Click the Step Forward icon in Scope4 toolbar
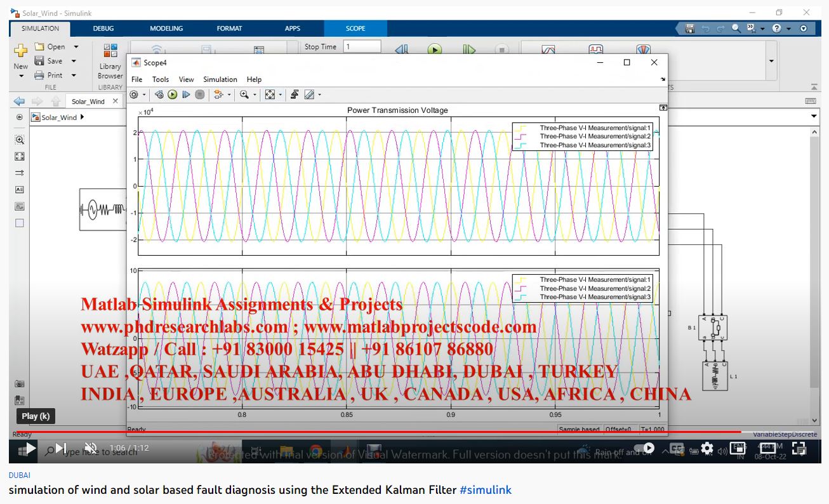829x504 pixels. pyautogui.click(x=186, y=95)
